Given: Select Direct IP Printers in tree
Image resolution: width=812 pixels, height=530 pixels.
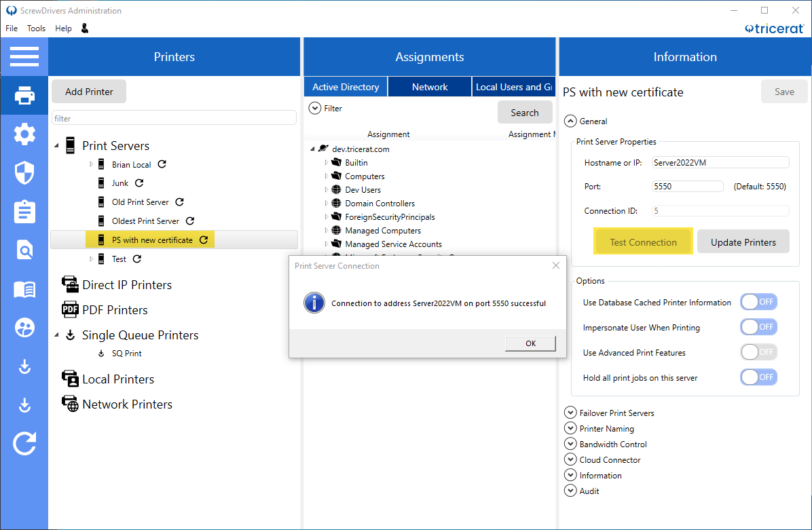Looking at the screenshot, I should tap(126, 285).
